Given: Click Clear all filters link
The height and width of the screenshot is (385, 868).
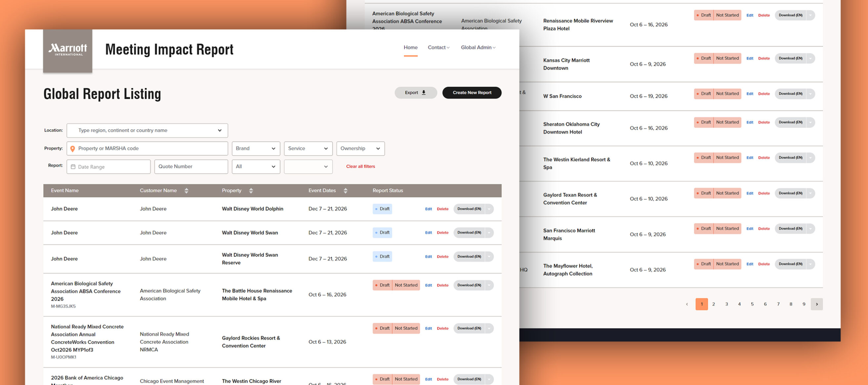Looking at the screenshot, I should click(x=360, y=167).
